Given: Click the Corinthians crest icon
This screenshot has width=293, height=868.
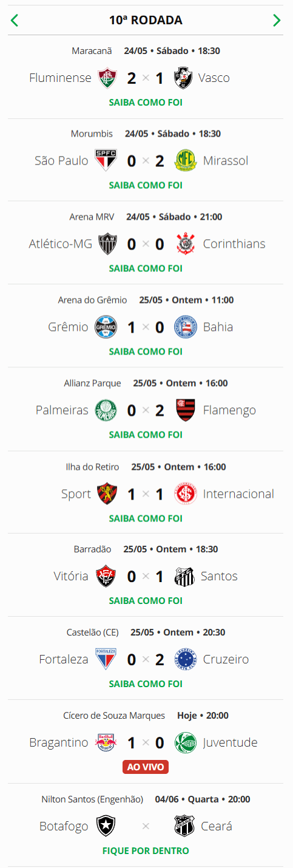Looking at the screenshot, I should pos(184,244).
